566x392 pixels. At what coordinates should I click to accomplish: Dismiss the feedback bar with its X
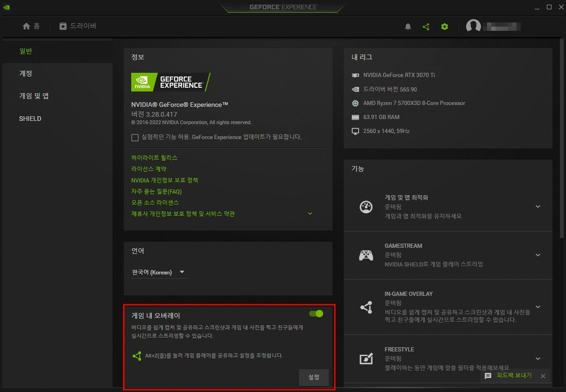[x=543, y=376]
